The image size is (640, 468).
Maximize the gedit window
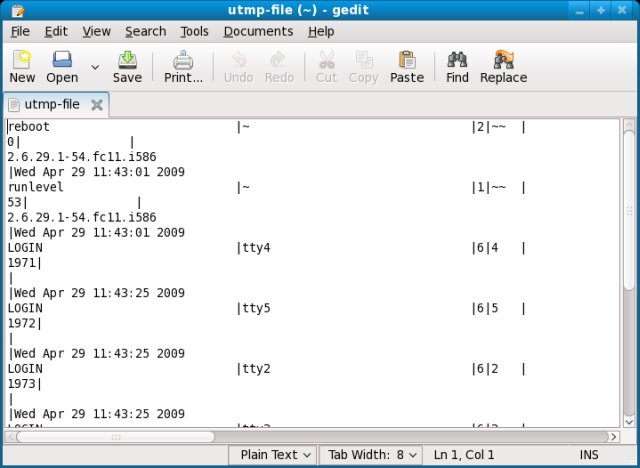coord(600,10)
